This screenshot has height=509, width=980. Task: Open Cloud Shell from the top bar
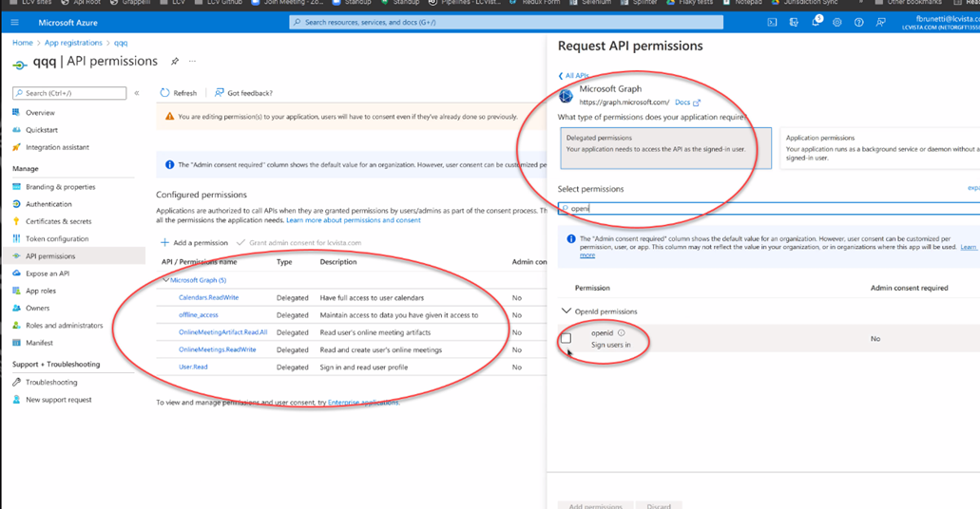(x=772, y=22)
